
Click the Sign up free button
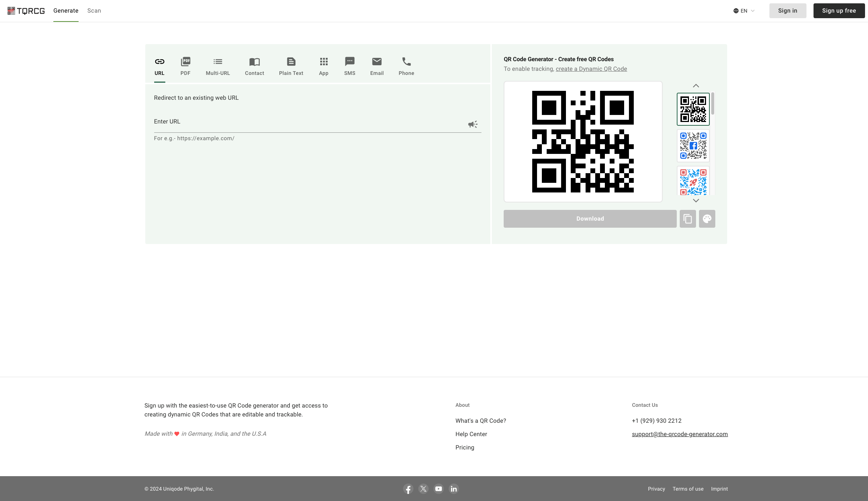coord(839,10)
